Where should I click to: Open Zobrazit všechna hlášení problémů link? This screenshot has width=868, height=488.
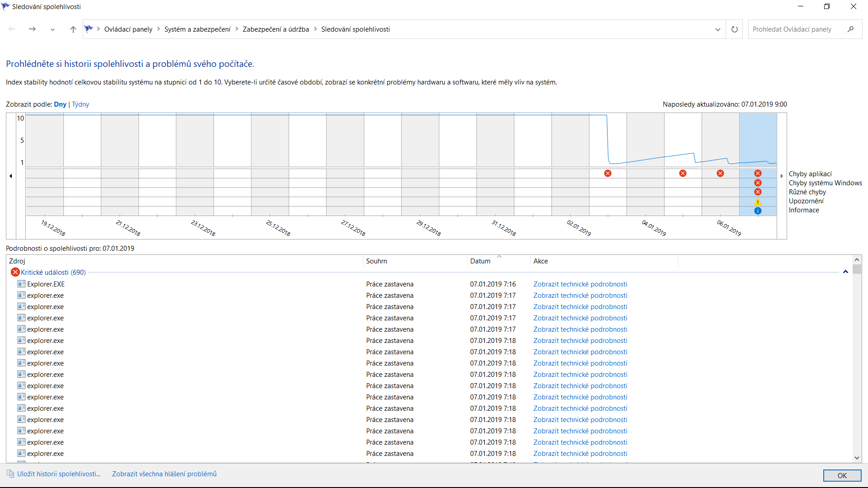pos(164,474)
